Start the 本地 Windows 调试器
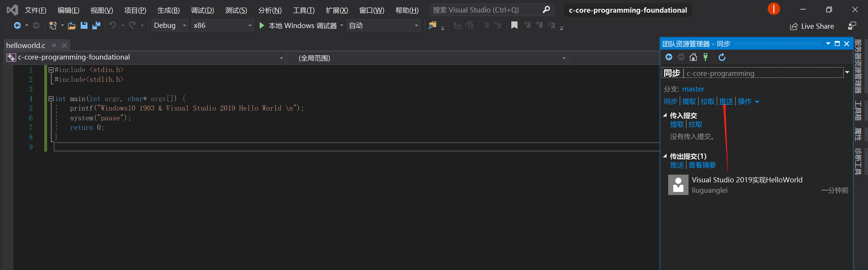The height and width of the screenshot is (270, 868). [300, 25]
